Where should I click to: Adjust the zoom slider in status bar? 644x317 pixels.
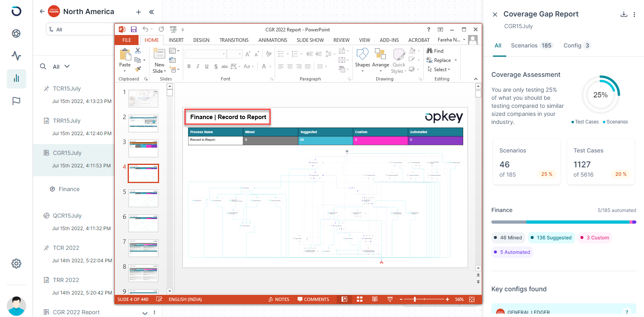click(414, 299)
